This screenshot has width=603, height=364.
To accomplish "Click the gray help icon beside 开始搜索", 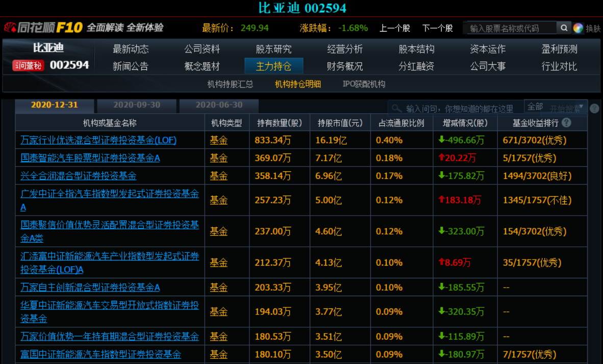I will (594, 109).
